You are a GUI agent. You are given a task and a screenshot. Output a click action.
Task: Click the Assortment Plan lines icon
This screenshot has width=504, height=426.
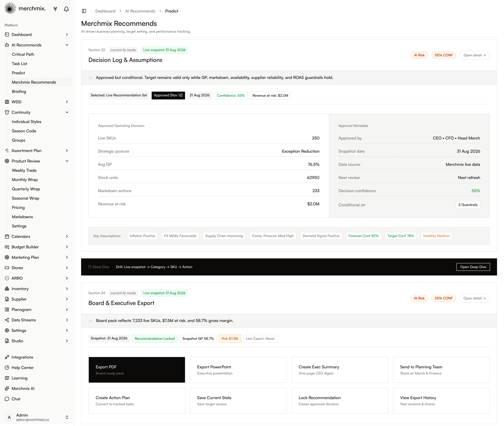click(7, 151)
